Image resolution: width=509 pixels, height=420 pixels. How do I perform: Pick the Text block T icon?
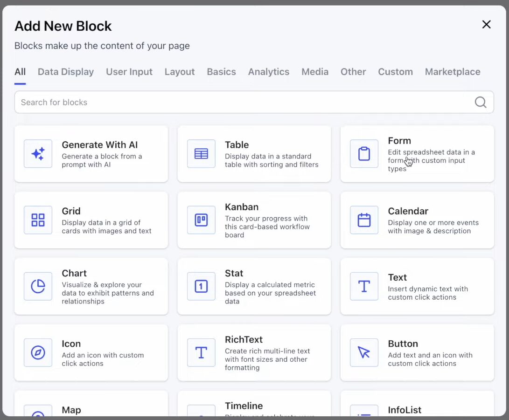click(364, 286)
